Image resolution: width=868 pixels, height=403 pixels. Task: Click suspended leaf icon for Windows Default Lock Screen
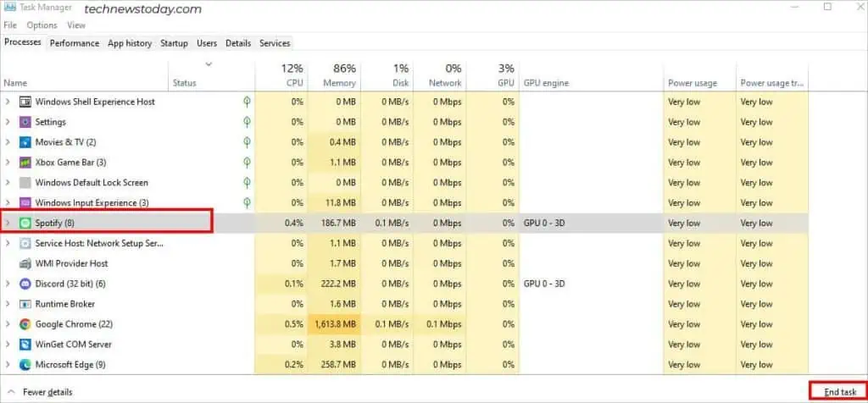[248, 182]
